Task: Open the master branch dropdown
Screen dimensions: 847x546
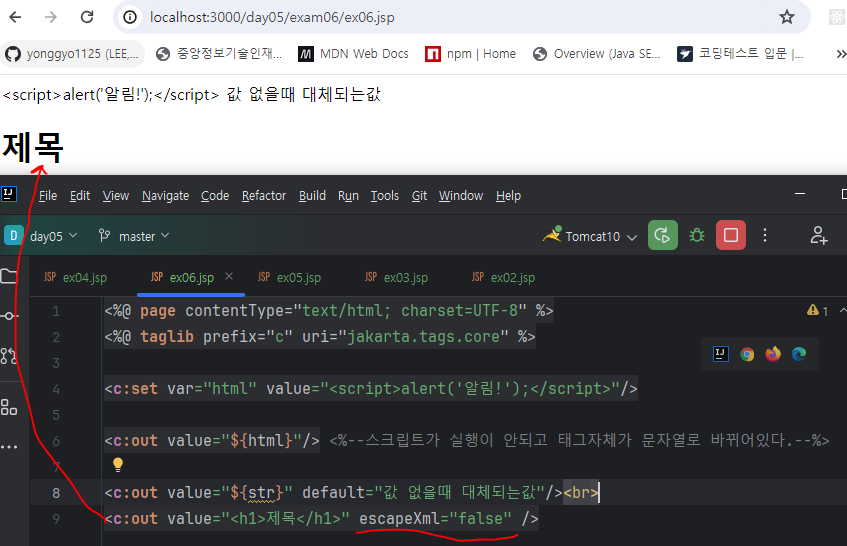Action: pos(134,236)
